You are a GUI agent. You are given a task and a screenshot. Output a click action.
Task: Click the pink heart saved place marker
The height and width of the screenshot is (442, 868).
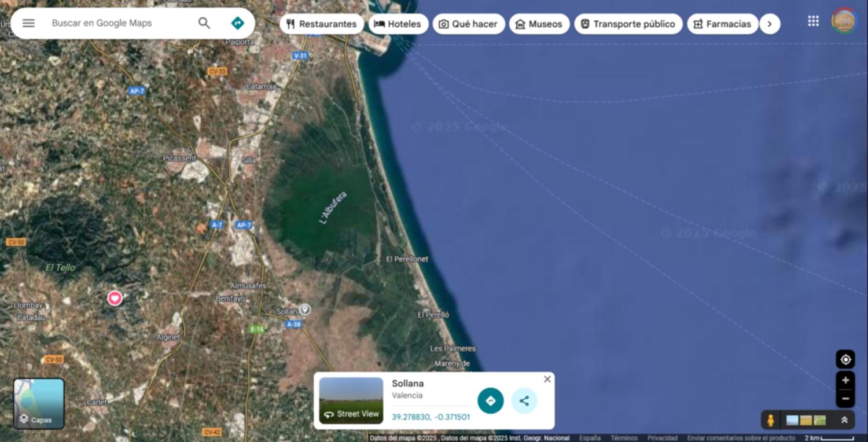pos(115,298)
